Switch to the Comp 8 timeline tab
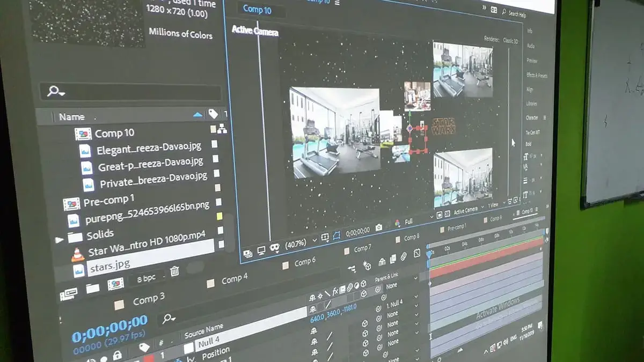Screen dimensions: 644x362 point(411,237)
